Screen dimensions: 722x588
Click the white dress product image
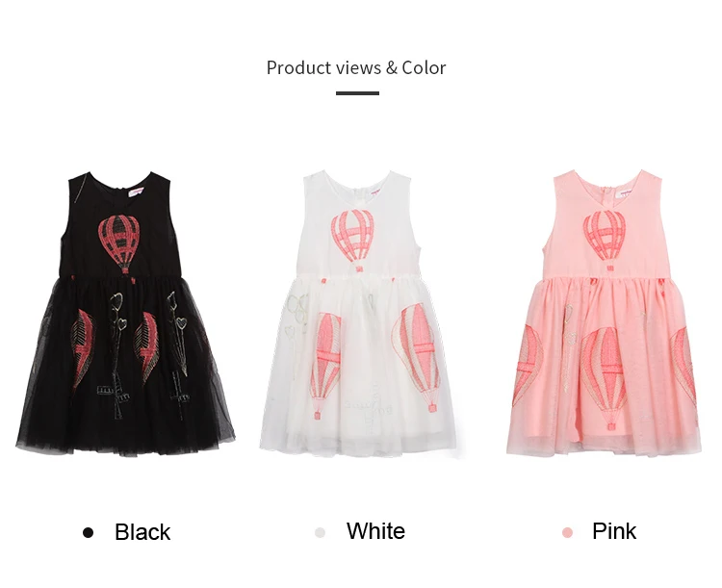(358, 314)
